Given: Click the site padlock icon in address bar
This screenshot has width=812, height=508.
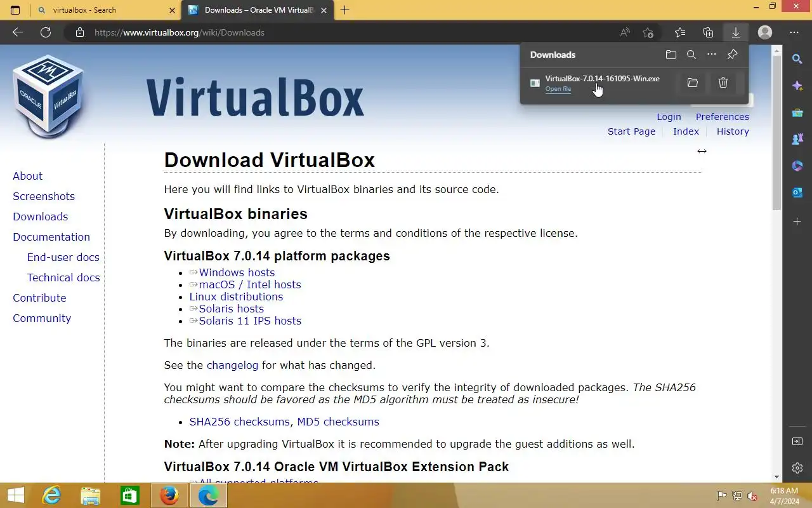Looking at the screenshot, I should point(80,32).
